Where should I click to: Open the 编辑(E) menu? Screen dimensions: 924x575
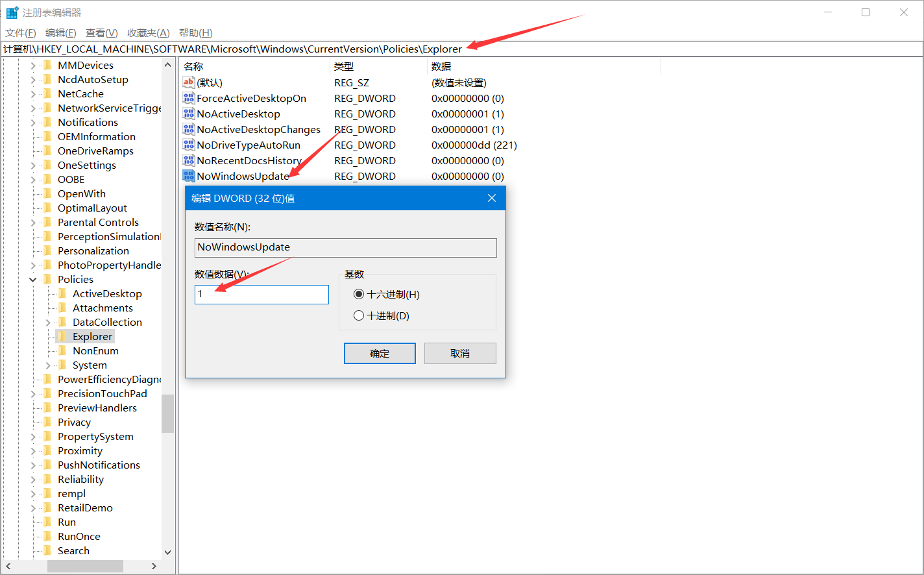[x=61, y=32]
